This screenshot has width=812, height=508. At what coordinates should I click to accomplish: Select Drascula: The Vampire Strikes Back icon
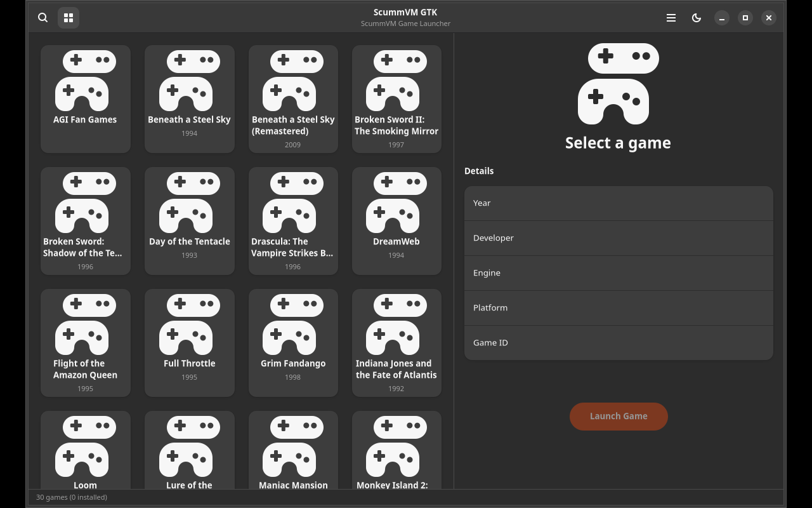(x=293, y=203)
